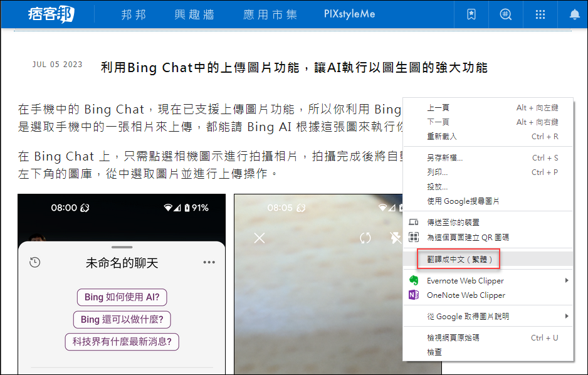Click the JUL 05 2023 date text

click(58, 65)
